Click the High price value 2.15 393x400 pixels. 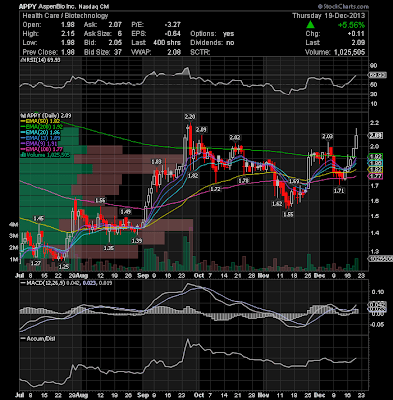(x=68, y=34)
